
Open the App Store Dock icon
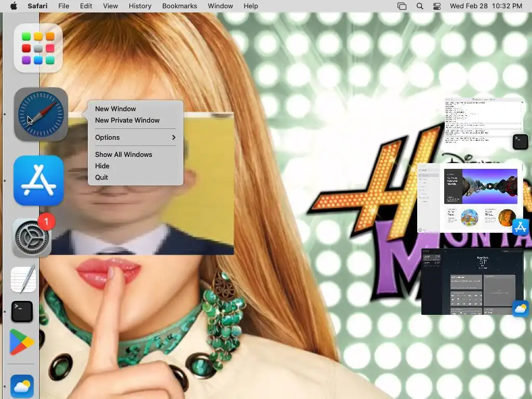(38, 180)
